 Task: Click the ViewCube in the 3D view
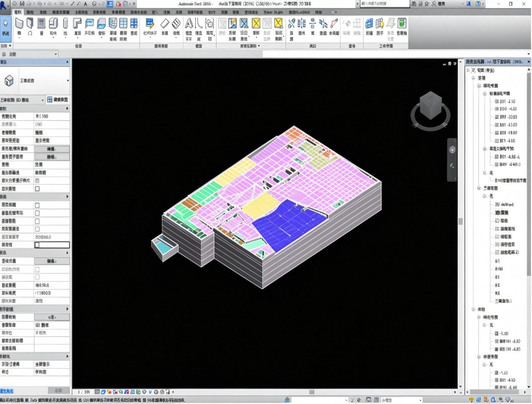coord(430,105)
